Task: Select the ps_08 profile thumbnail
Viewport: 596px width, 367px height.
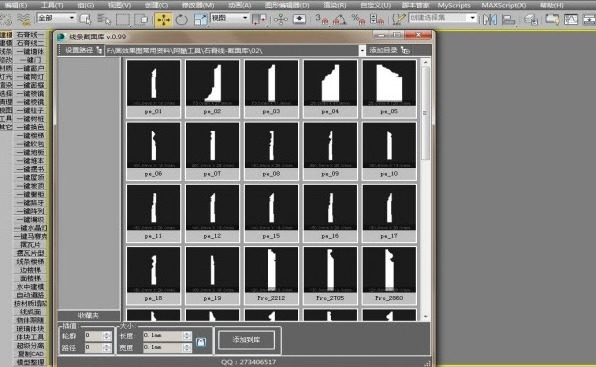Action: coord(271,151)
